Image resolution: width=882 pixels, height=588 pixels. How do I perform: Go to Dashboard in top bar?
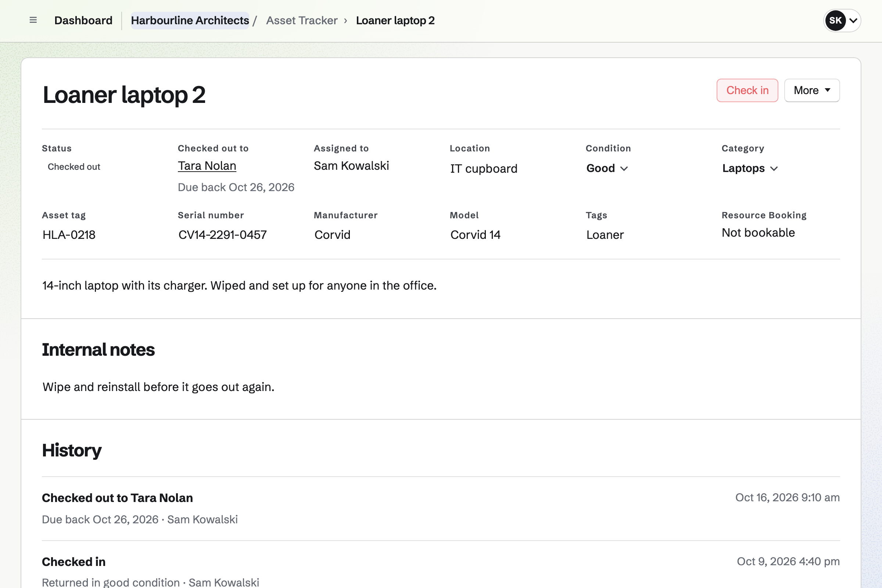(x=83, y=20)
